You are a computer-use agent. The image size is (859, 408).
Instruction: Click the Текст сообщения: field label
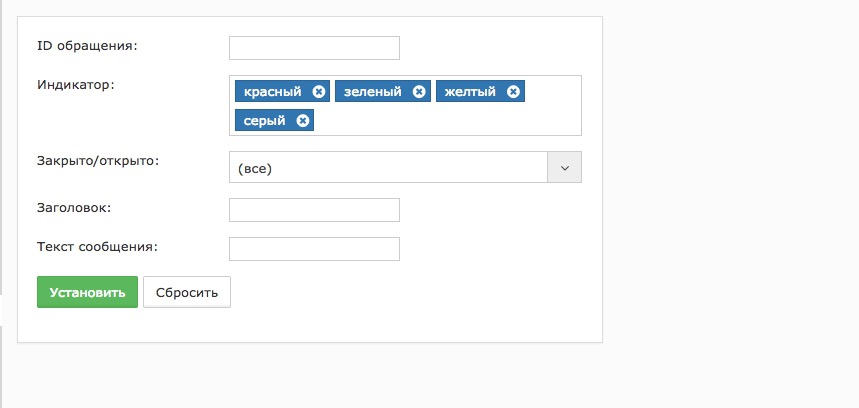click(98, 246)
